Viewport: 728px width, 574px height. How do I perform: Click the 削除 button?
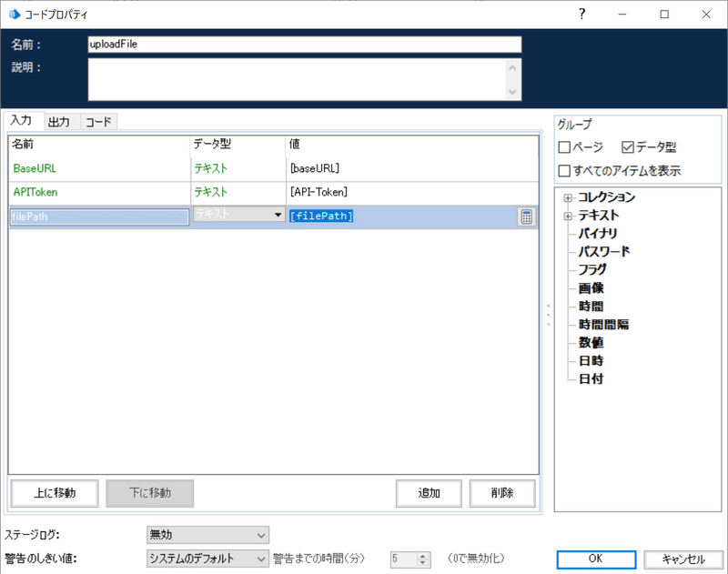click(502, 493)
